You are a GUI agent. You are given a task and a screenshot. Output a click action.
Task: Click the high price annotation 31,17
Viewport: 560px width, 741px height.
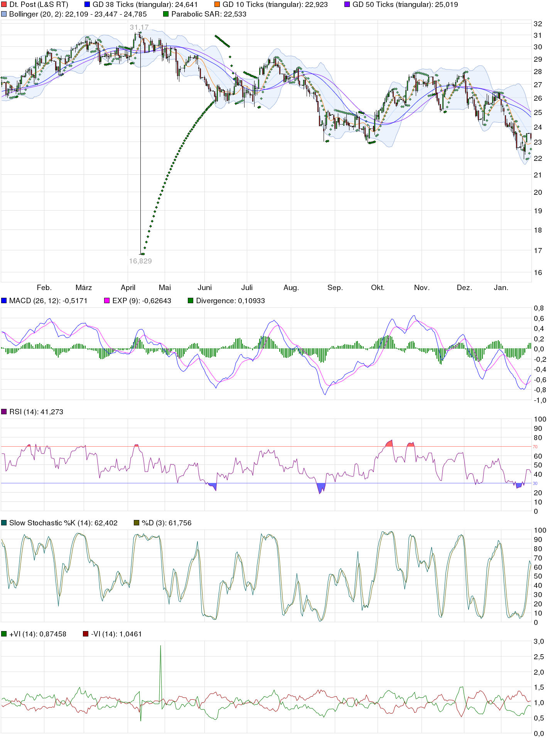(139, 27)
